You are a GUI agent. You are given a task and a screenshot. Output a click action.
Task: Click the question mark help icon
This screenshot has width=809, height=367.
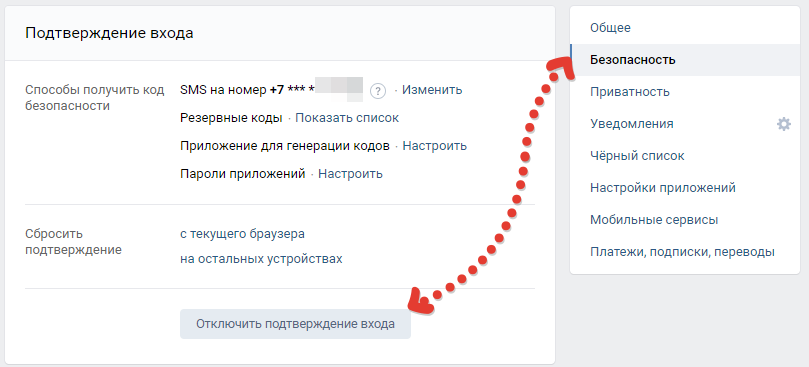click(x=378, y=91)
